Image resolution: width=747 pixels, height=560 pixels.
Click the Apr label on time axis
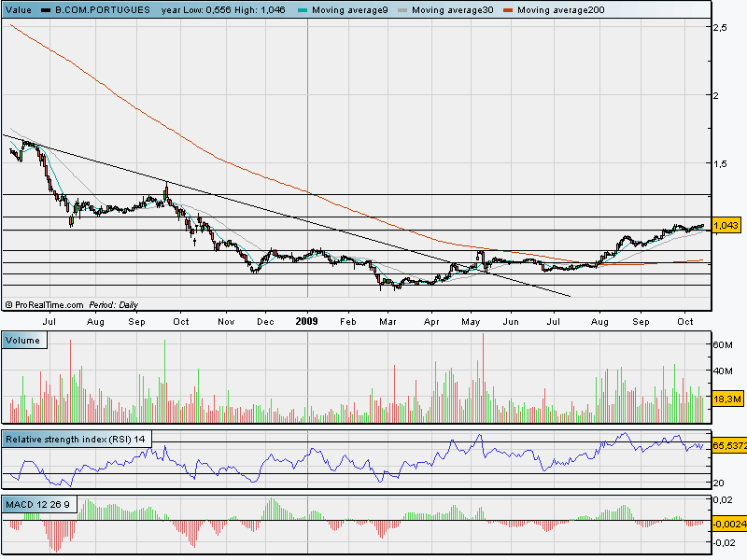431,322
